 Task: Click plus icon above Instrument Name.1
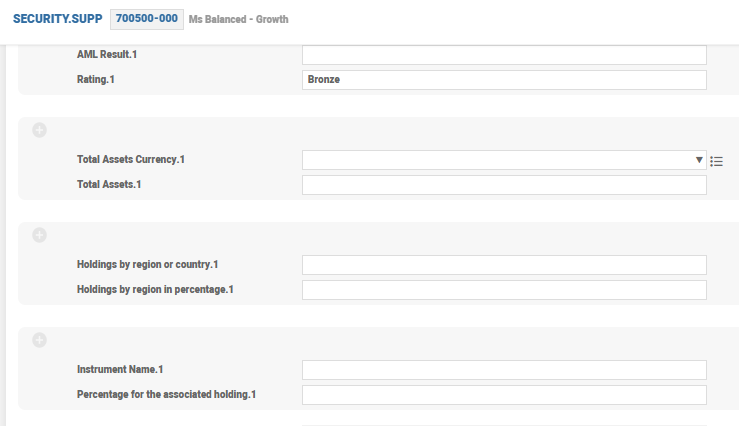(x=40, y=340)
